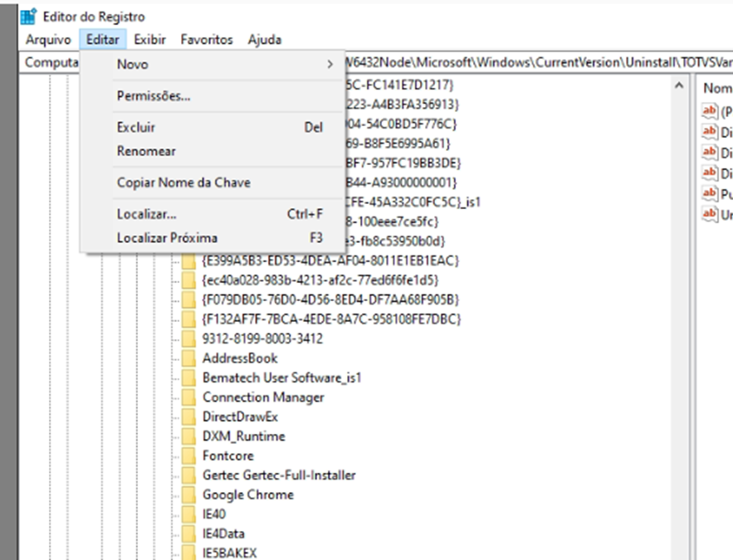Select the IE40 key

coord(214,514)
